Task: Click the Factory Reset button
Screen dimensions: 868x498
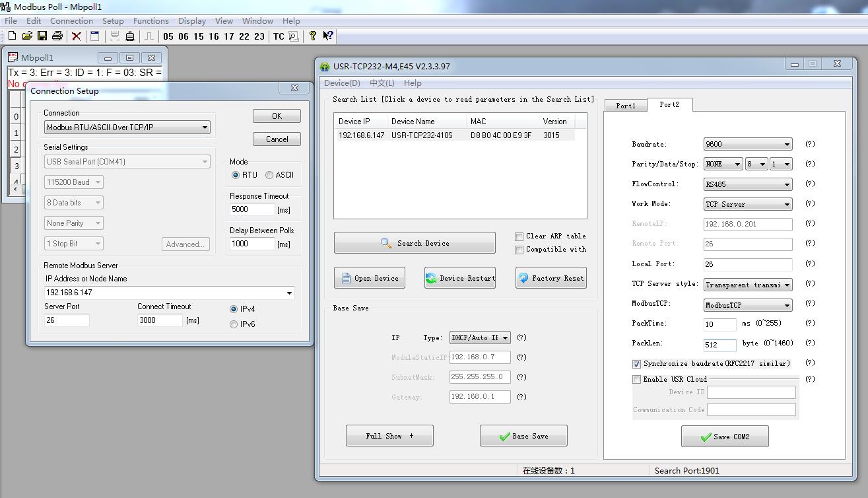Action: click(x=551, y=278)
